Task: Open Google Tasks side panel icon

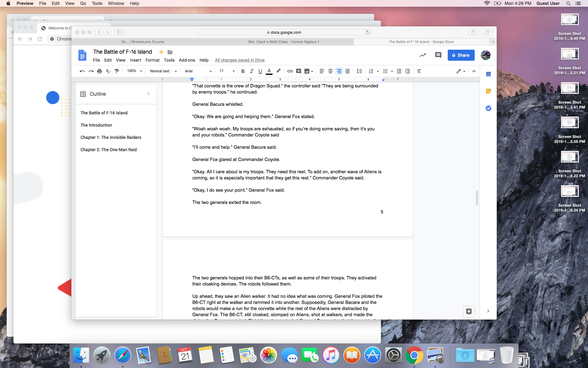Action: click(x=488, y=108)
